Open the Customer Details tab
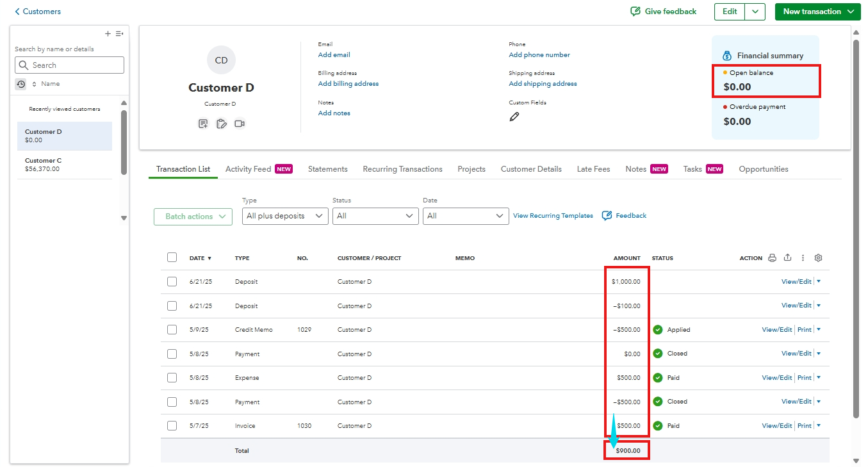Screen dimensions: 868x467 pos(531,169)
